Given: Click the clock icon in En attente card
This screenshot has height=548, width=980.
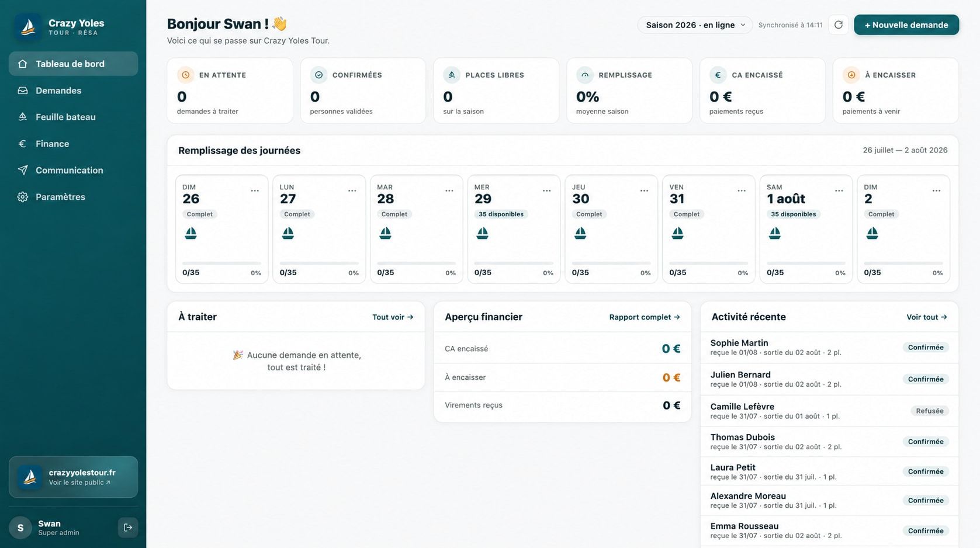Looking at the screenshot, I should (186, 75).
